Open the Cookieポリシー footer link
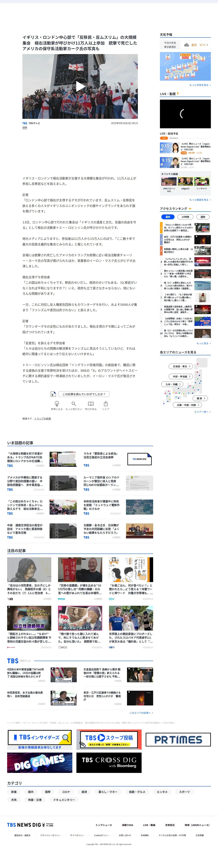Screen dimensions: 218x868 pyautogui.click(x=102, y=835)
